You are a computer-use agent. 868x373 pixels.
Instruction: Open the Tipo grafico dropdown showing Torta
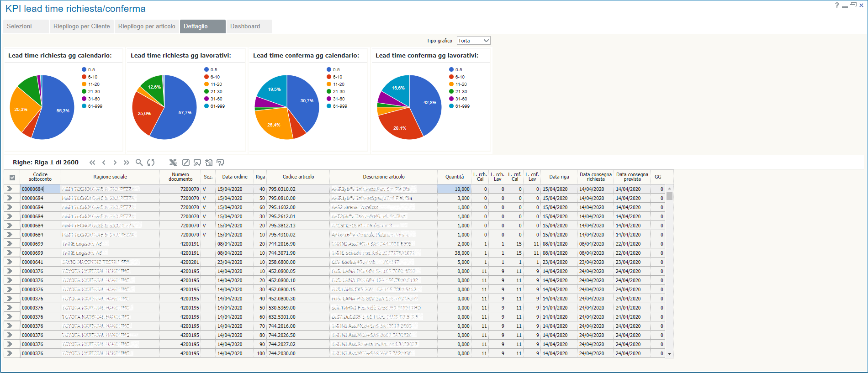click(473, 41)
